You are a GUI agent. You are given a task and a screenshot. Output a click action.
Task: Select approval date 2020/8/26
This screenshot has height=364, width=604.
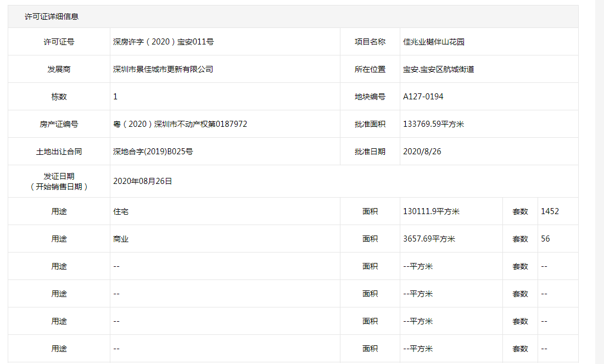tap(422, 152)
